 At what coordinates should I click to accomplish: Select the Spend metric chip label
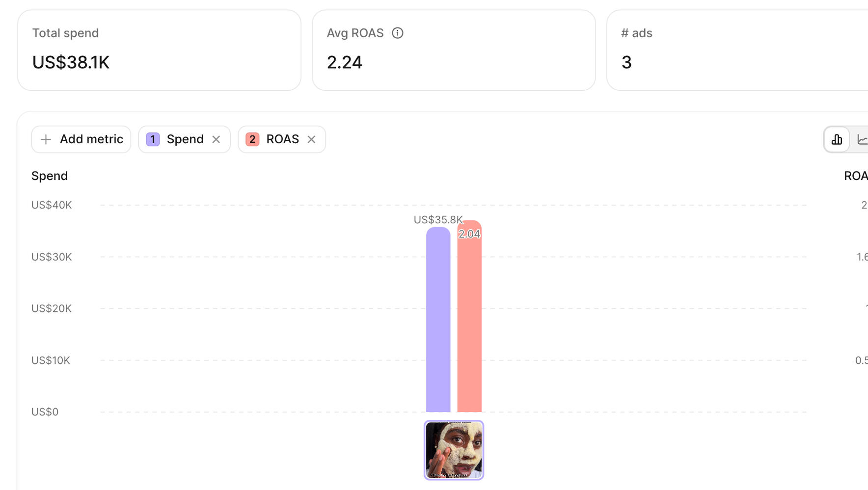click(185, 139)
